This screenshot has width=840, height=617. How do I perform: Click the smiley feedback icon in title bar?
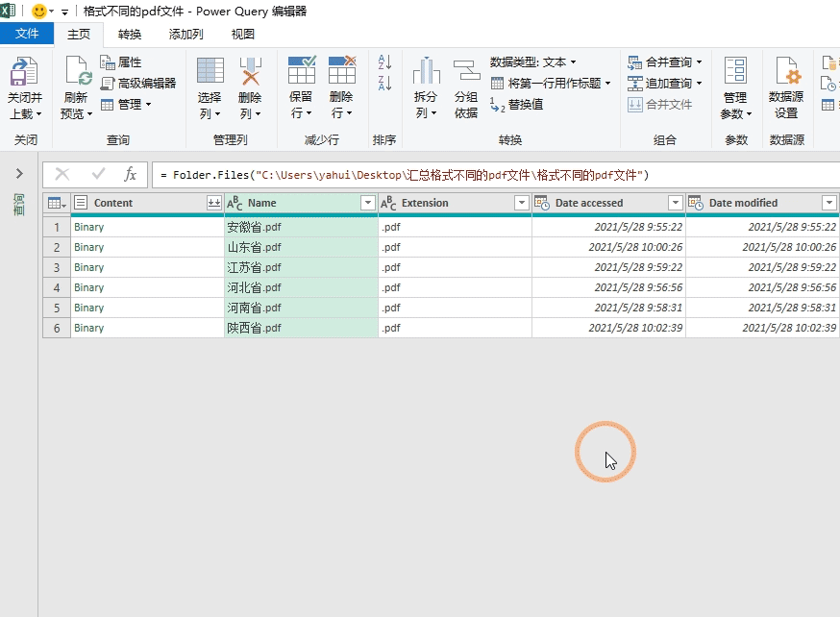tap(39, 11)
